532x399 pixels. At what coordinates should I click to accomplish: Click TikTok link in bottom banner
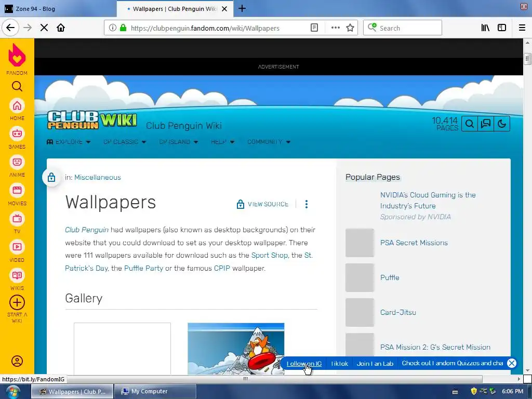pos(339,363)
